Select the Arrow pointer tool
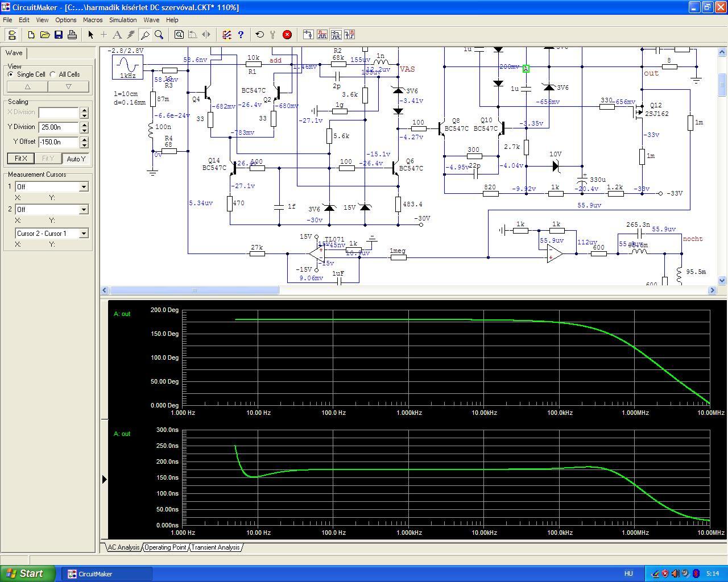The height and width of the screenshot is (582, 728). [x=90, y=35]
